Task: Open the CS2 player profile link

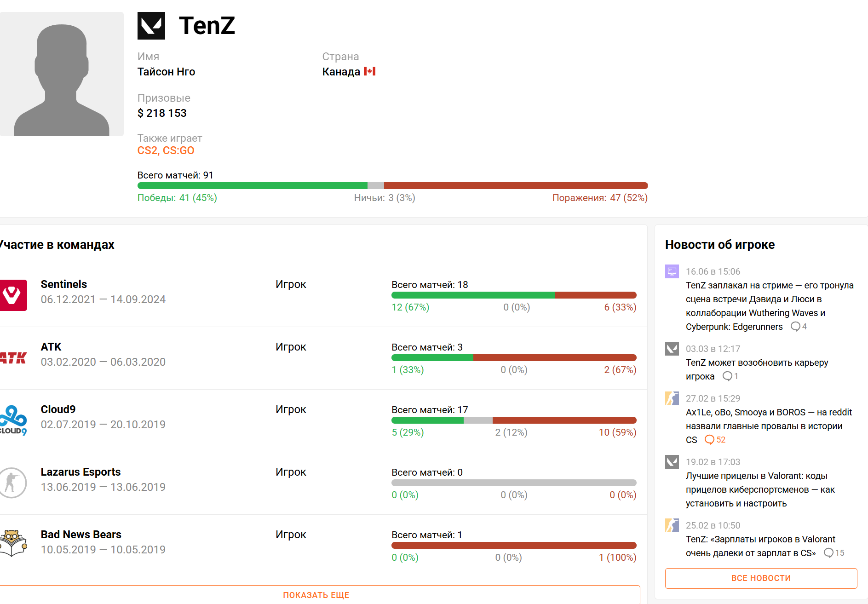Action: click(147, 150)
